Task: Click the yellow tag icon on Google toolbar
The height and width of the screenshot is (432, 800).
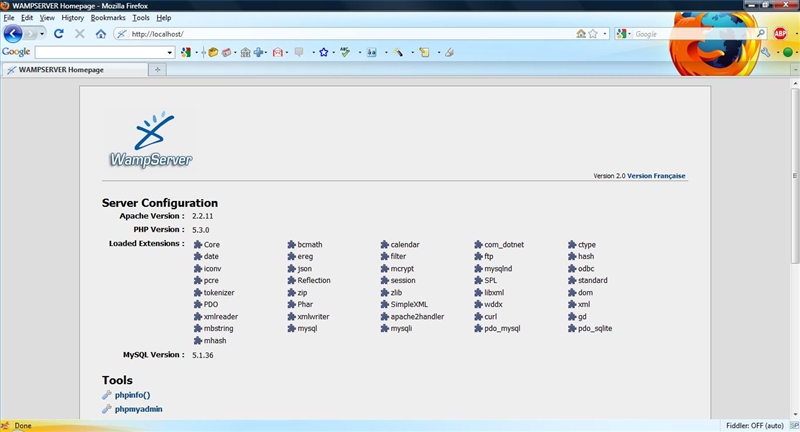Action: pos(213,52)
